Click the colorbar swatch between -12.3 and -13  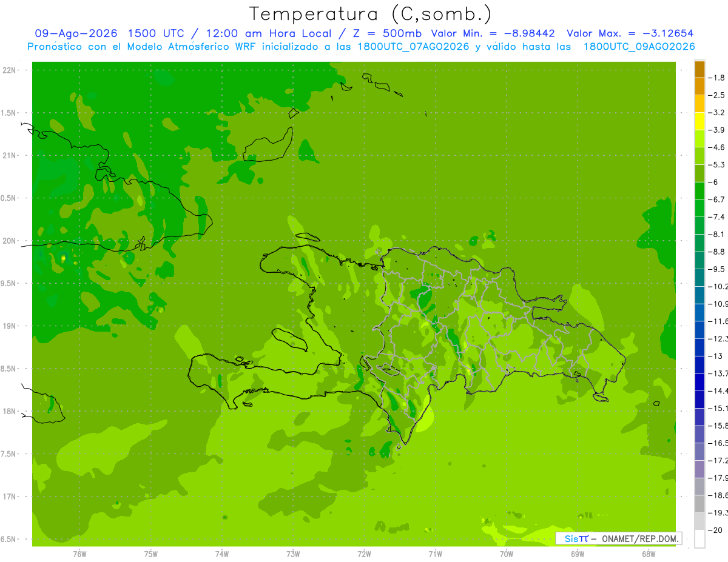tap(699, 347)
